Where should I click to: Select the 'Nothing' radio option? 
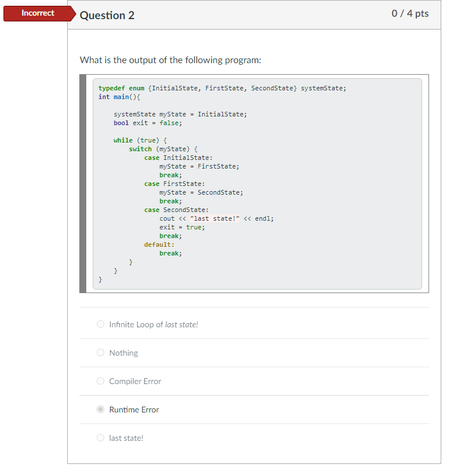click(x=101, y=352)
